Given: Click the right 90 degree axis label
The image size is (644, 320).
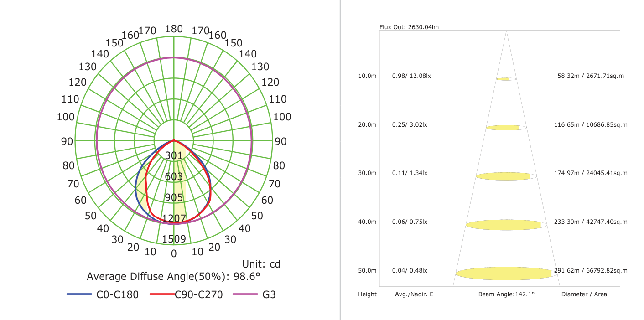Looking at the screenshot, I should [281, 141].
